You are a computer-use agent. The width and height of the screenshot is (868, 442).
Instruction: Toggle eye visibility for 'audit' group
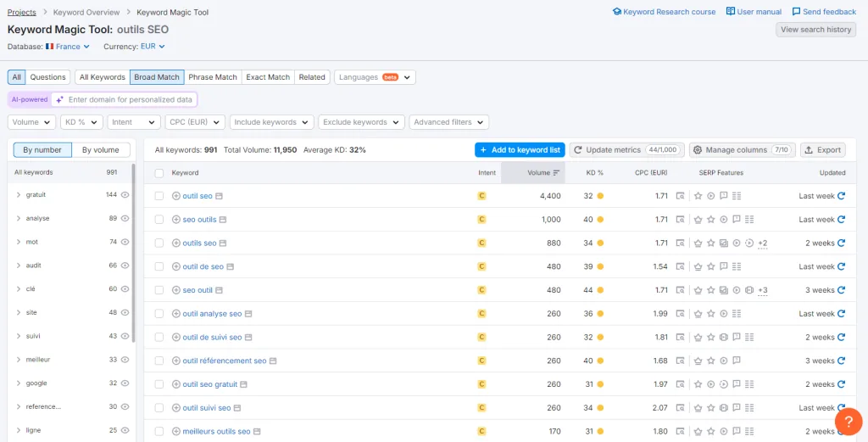(125, 266)
